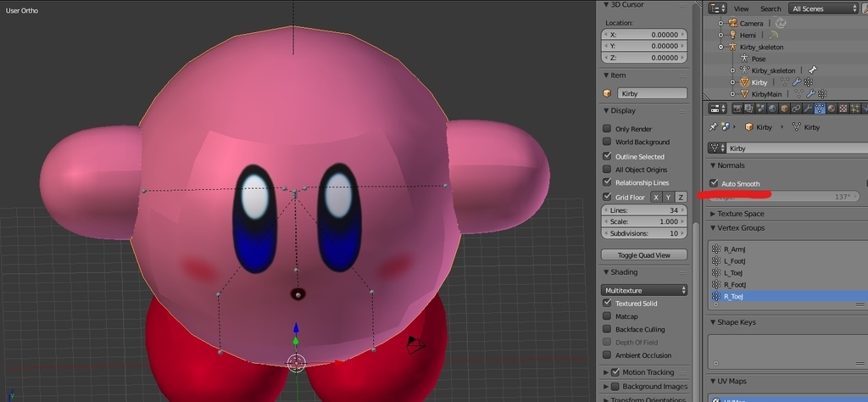
Task: Enable Backface Culling checkbox
Action: point(607,329)
